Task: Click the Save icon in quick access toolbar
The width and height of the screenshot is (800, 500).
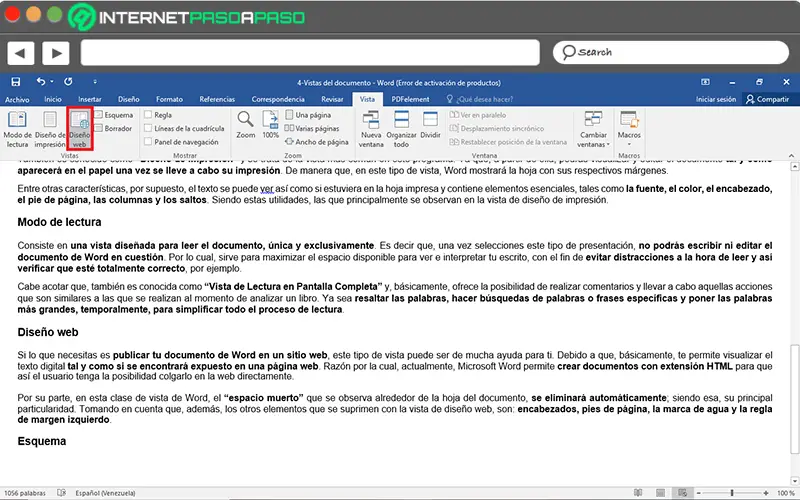Action: point(16,82)
